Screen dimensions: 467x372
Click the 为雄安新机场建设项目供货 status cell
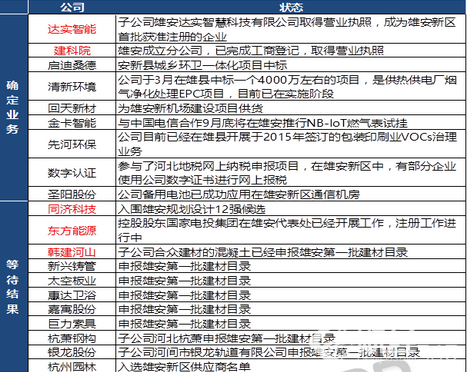pyautogui.click(x=291, y=108)
